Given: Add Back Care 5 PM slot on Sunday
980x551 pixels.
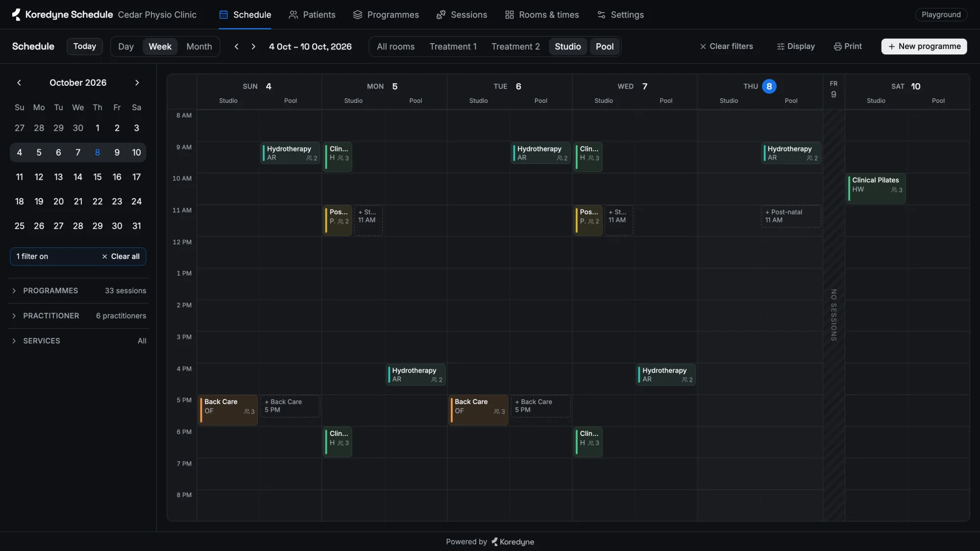Looking at the screenshot, I should coord(290,406).
